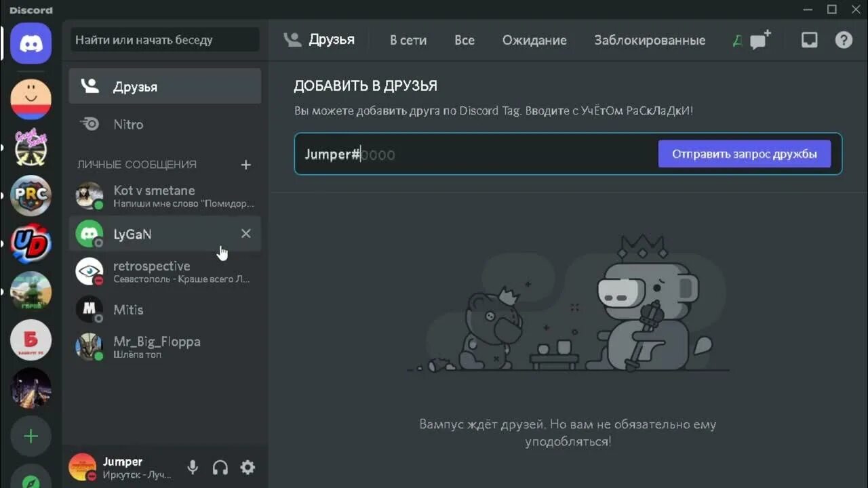Toggle headphones deafen

click(220, 467)
